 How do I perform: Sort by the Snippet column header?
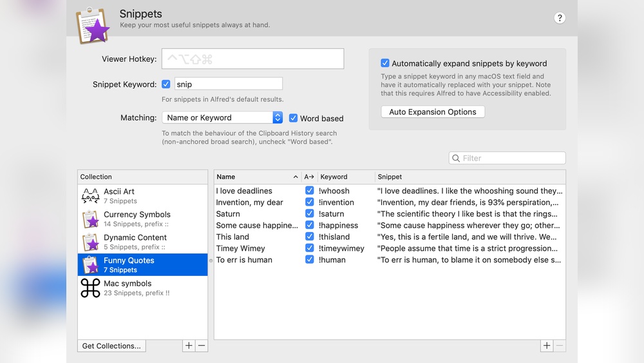click(x=470, y=177)
